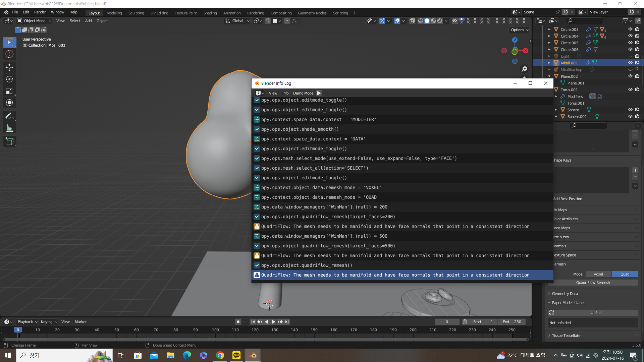Expand the Tissue Tessellate panel
The width and height of the screenshot is (644, 362).
(566, 336)
